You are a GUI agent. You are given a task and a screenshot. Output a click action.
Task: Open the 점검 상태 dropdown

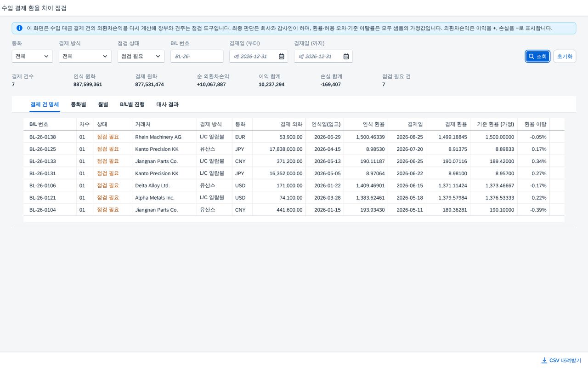click(x=141, y=57)
